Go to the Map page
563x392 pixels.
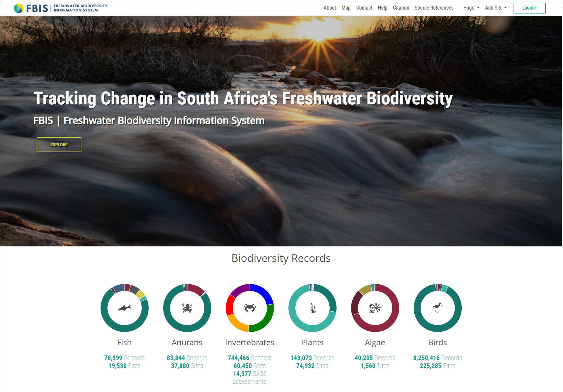346,8
